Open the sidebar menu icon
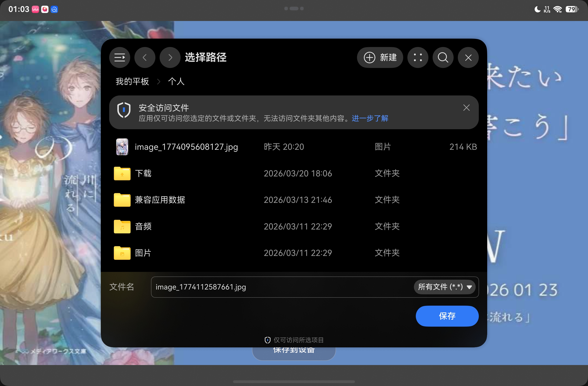The image size is (588, 386). 119,57
